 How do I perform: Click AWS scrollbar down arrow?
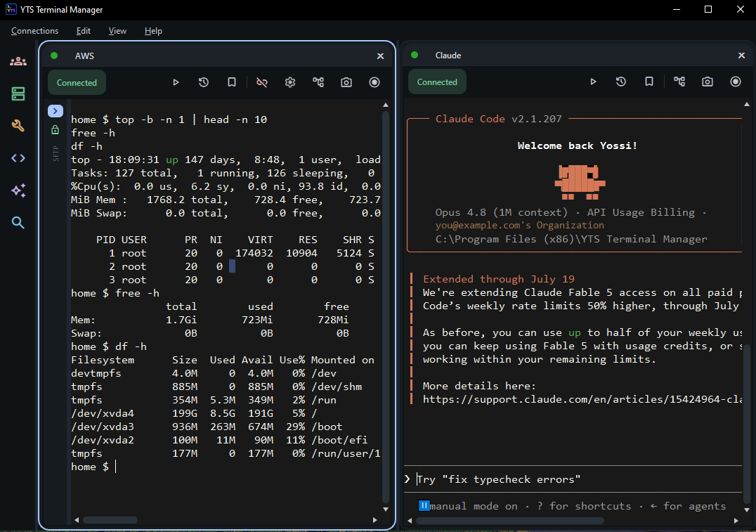click(385, 509)
